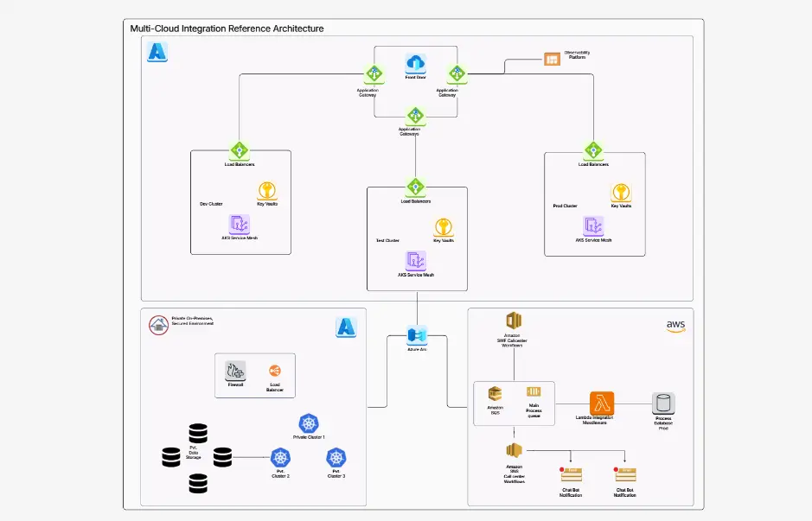Select the Azure Arc text label

point(417,350)
